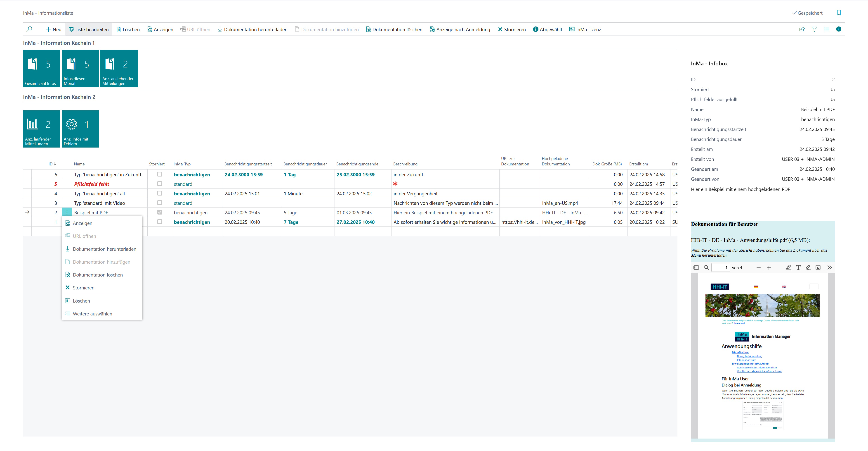The height and width of the screenshot is (451, 868).
Task: Click the search magnifier icon in the toolbar
Action: click(x=29, y=29)
